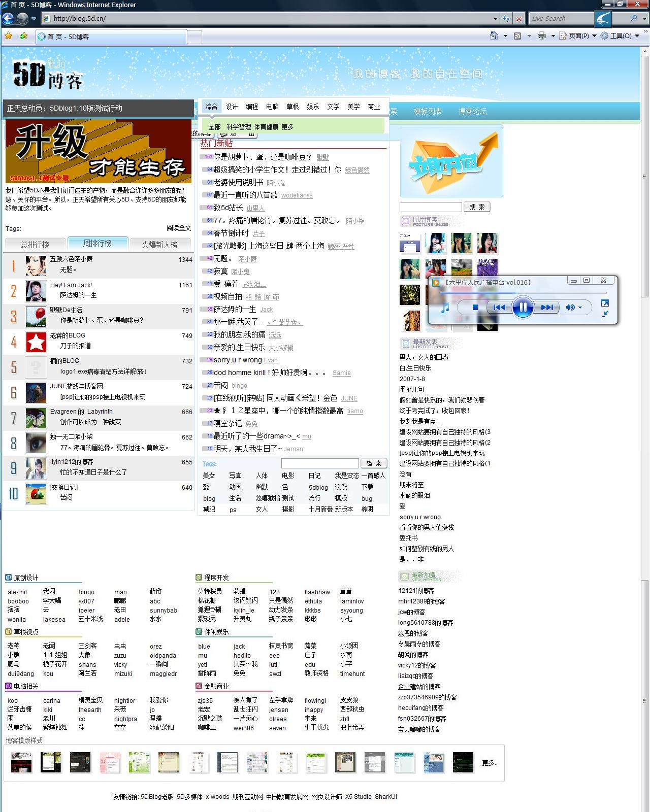Click the Home icon in IE toolbar
650x812 pixels.
click(x=494, y=36)
